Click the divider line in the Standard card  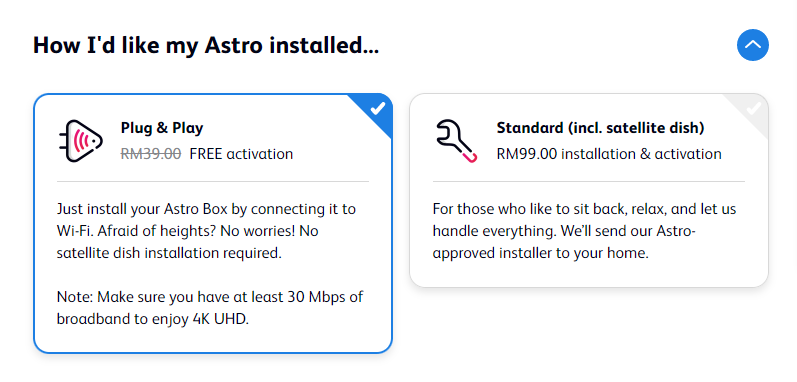coord(589,181)
